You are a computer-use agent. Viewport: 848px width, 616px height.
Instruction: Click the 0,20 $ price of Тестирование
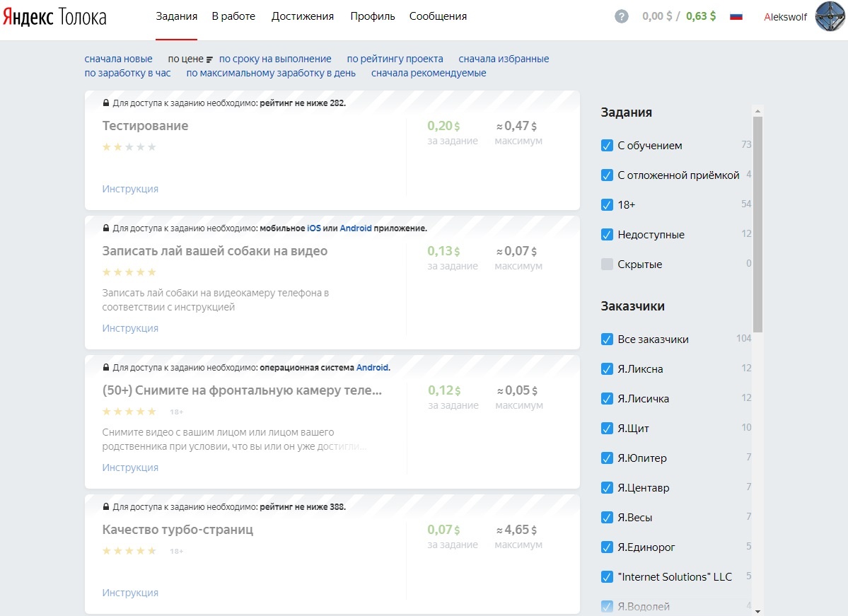point(443,126)
